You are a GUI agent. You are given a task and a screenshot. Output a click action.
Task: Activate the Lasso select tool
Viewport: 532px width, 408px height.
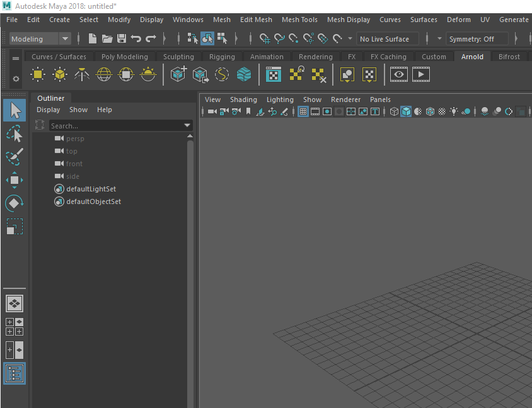(14, 133)
